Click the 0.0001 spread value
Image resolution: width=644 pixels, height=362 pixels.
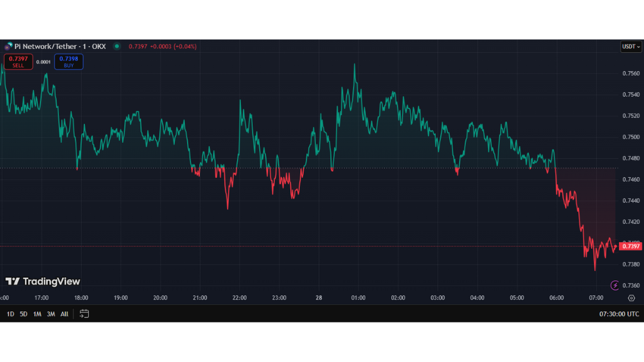(x=43, y=62)
